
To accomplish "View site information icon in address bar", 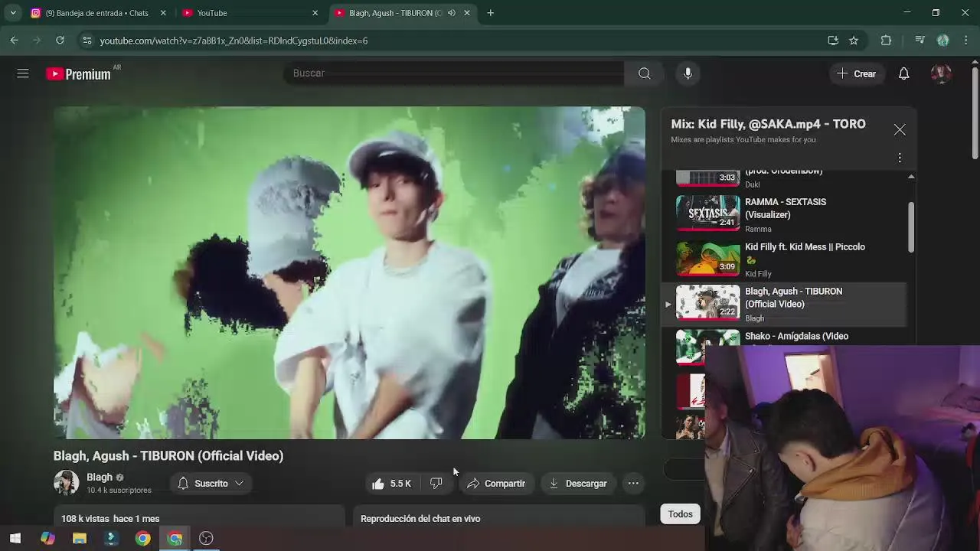I will click(x=87, y=41).
